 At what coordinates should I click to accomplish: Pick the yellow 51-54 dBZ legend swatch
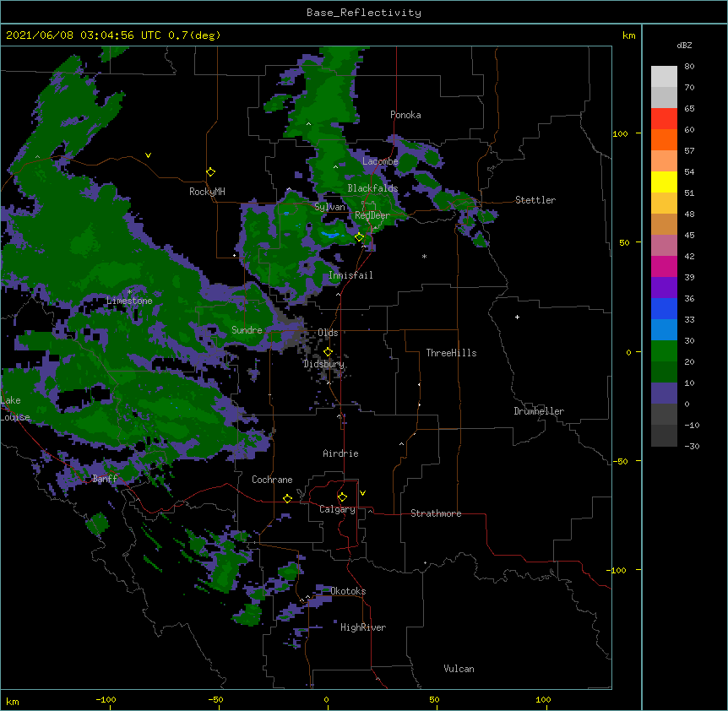[664, 182]
